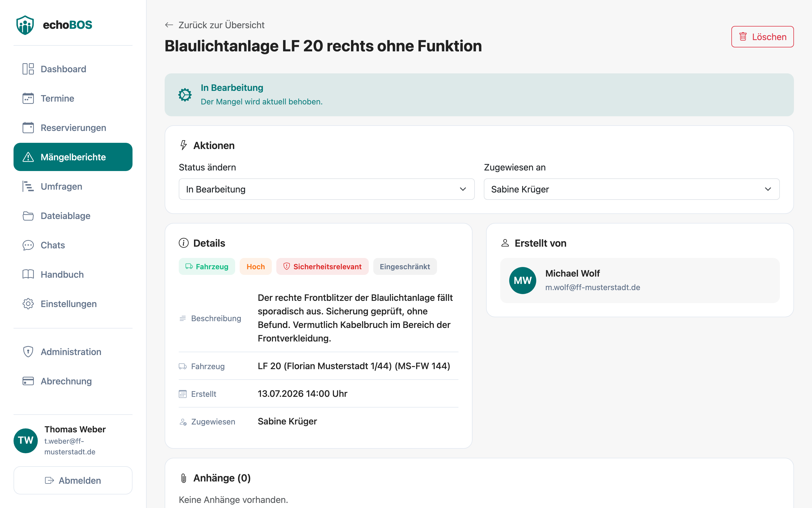Click 'Keine Anhänge vorhanden.' text
This screenshot has height=508, width=812.
(233, 500)
